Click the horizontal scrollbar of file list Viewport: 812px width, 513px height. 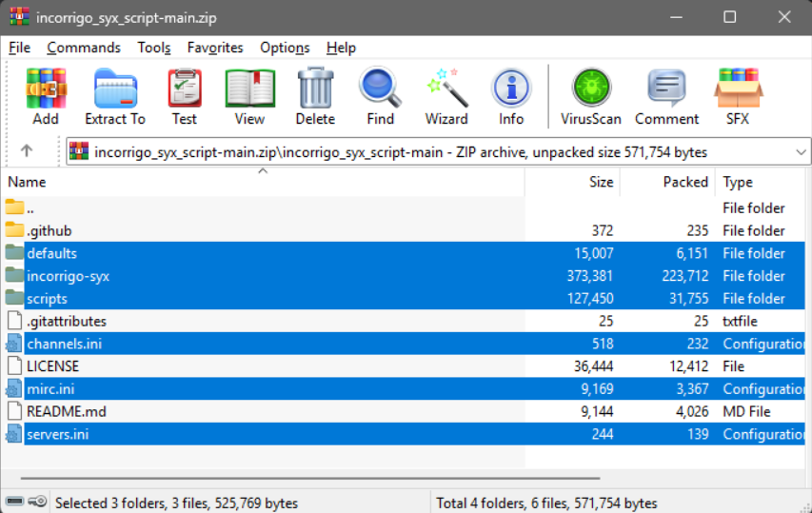click(309, 479)
